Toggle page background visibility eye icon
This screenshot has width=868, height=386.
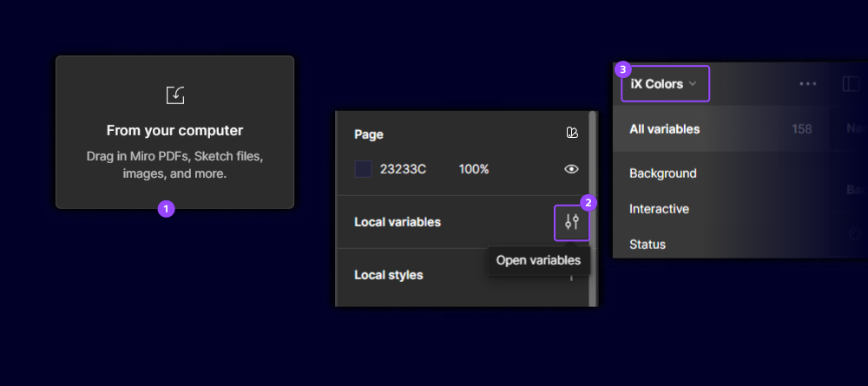point(571,169)
